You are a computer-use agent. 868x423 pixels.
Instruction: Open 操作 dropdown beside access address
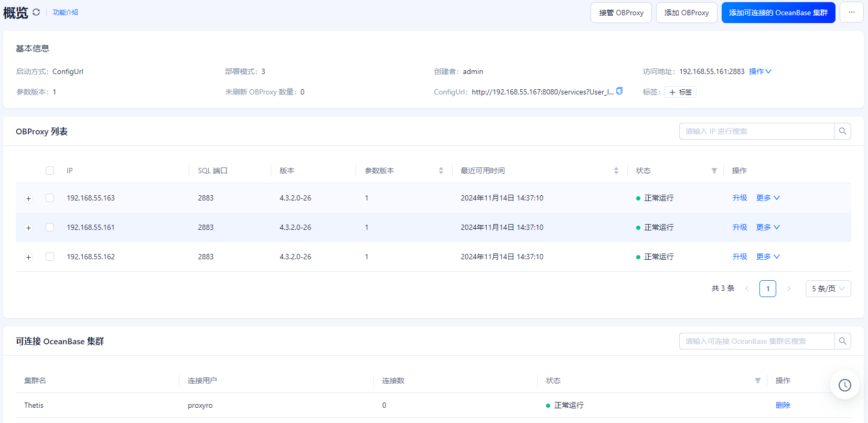(760, 71)
